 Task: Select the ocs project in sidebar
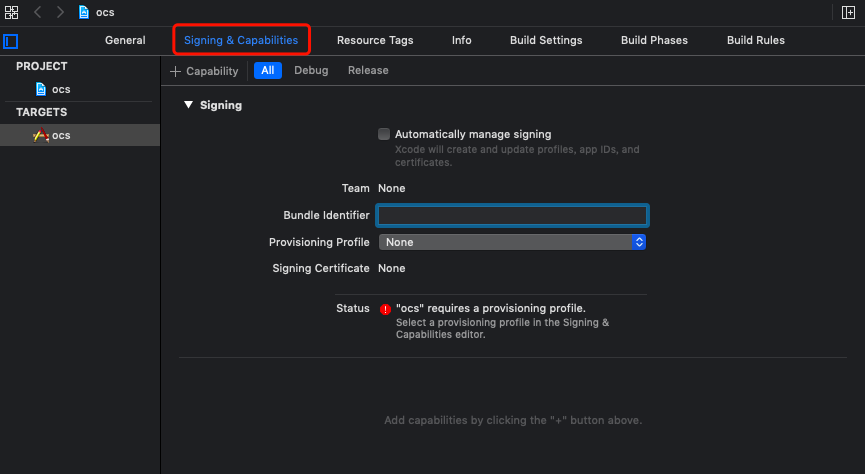tap(60, 89)
